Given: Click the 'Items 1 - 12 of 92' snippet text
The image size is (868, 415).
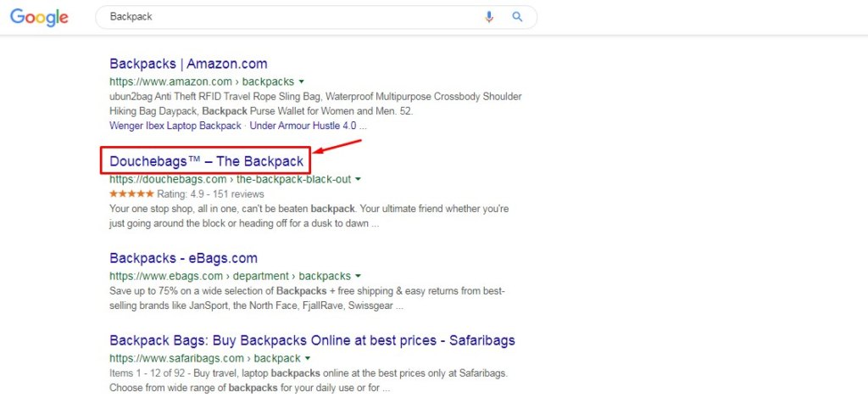Looking at the screenshot, I should point(310,381).
